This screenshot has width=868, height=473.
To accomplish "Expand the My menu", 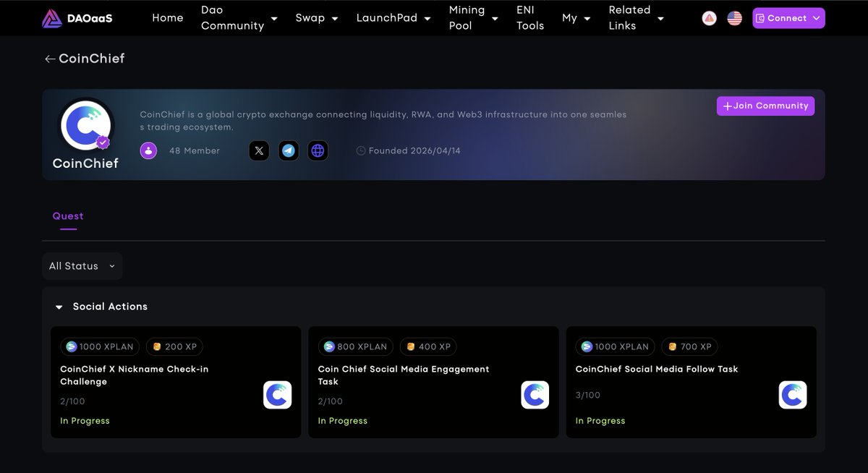I will 576,18.
